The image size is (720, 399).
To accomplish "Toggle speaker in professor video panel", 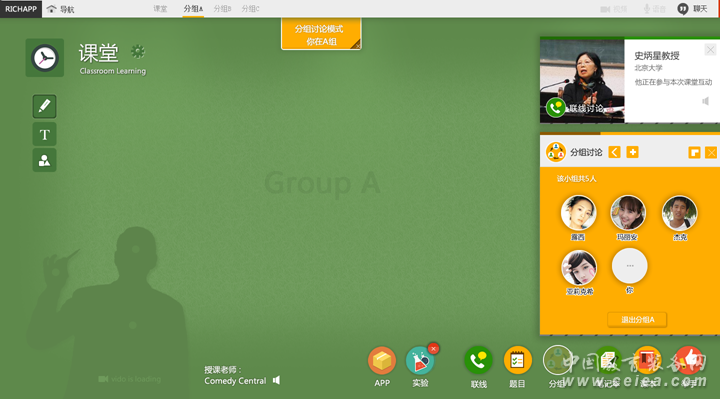I will pos(705,101).
